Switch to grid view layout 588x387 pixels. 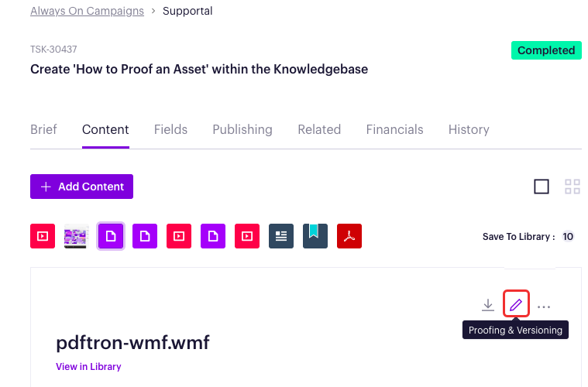pyautogui.click(x=573, y=187)
